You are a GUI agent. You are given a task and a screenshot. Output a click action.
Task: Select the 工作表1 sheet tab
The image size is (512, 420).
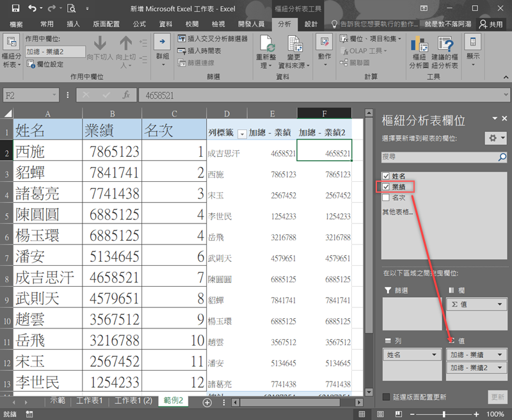pos(90,401)
